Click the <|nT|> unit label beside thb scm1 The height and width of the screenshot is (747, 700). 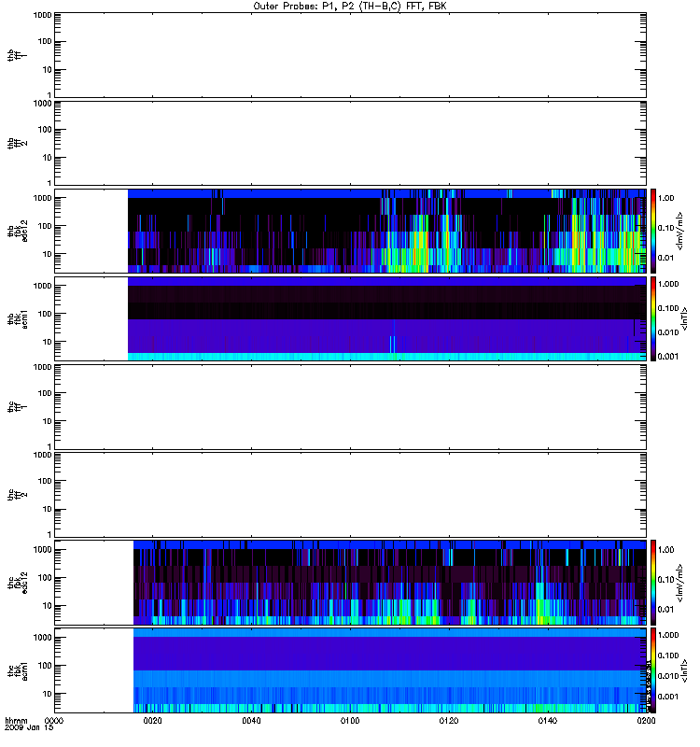(684, 318)
